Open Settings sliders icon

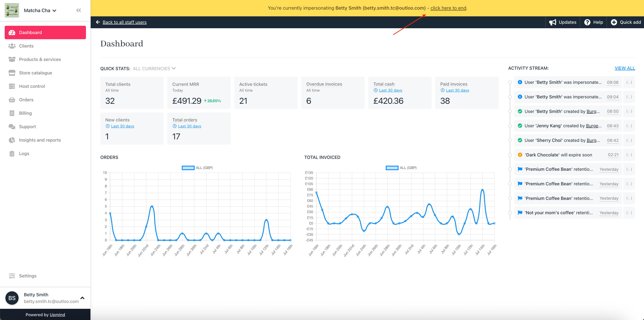coord(12,276)
